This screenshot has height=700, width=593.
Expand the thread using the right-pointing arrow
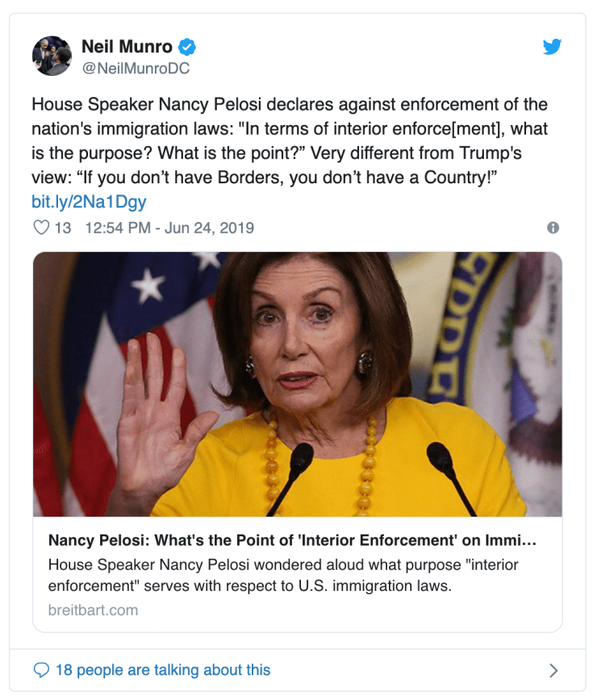point(553,669)
